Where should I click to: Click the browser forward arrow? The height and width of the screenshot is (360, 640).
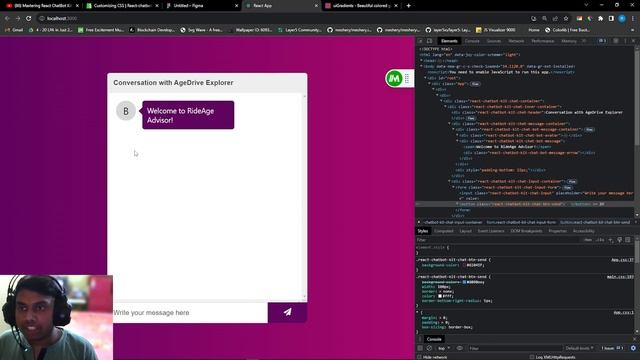(18, 18)
